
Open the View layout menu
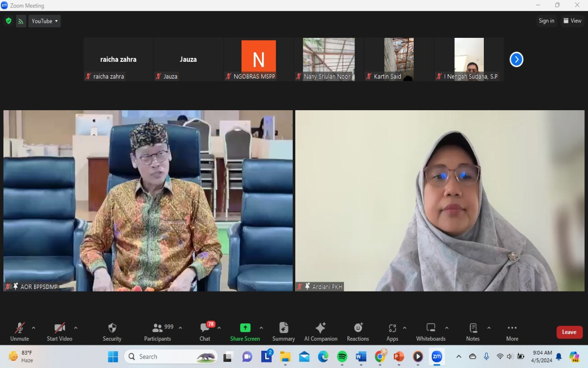point(572,21)
